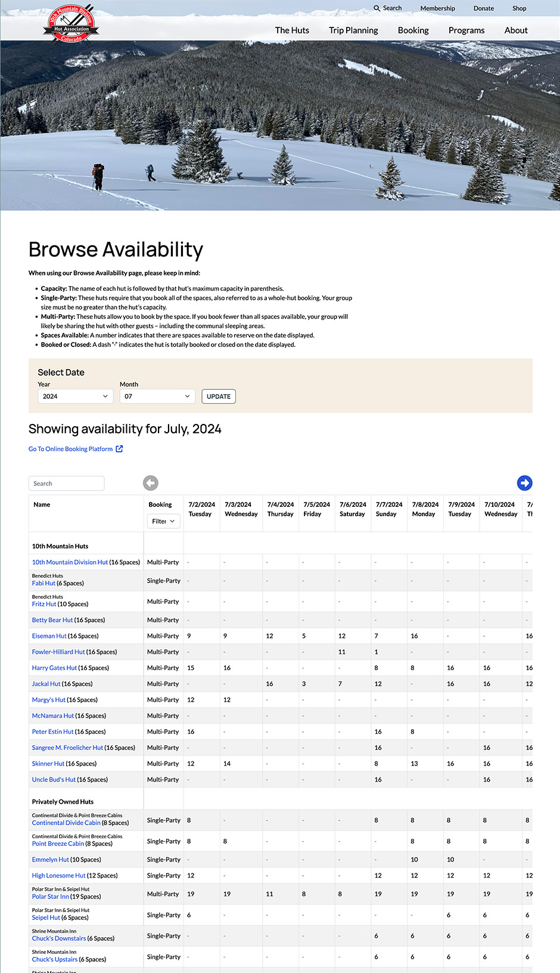
Task: Open the Jackal Hut link
Action: click(x=46, y=684)
